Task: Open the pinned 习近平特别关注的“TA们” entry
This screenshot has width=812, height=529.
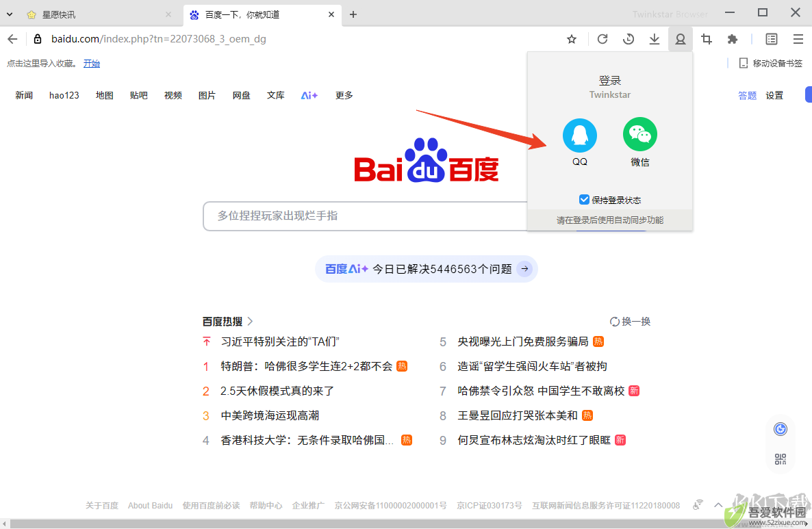Action: pyautogui.click(x=280, y=341)
